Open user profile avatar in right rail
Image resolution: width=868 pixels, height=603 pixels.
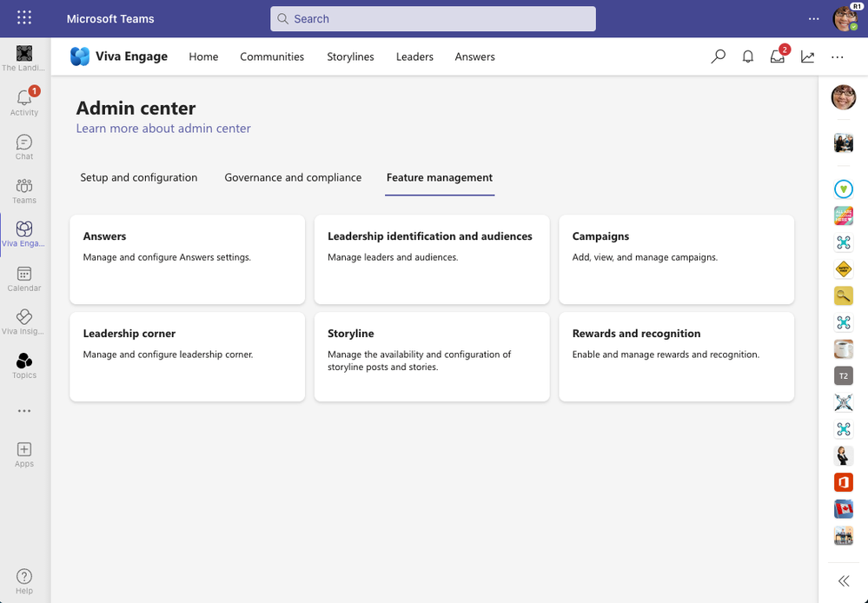click(844, 97)
